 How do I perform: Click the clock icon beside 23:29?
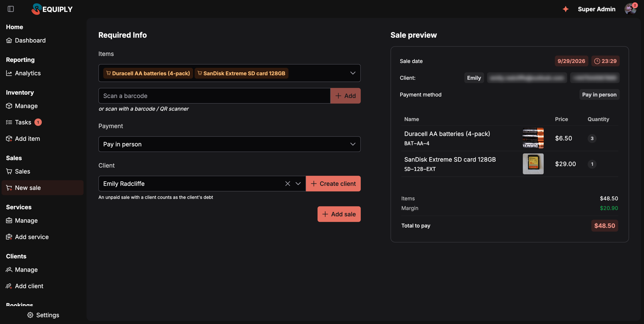point(597,61)
